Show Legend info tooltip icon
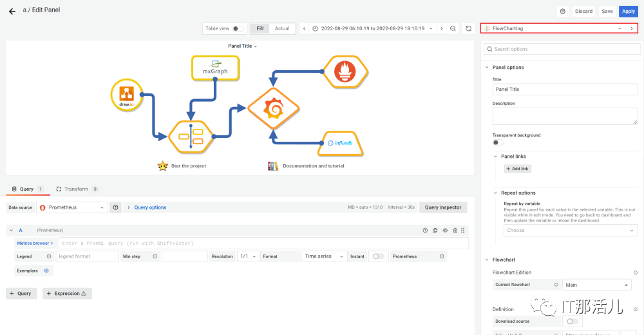Screen dimensions: 644x335 click(x=49, y=256)
